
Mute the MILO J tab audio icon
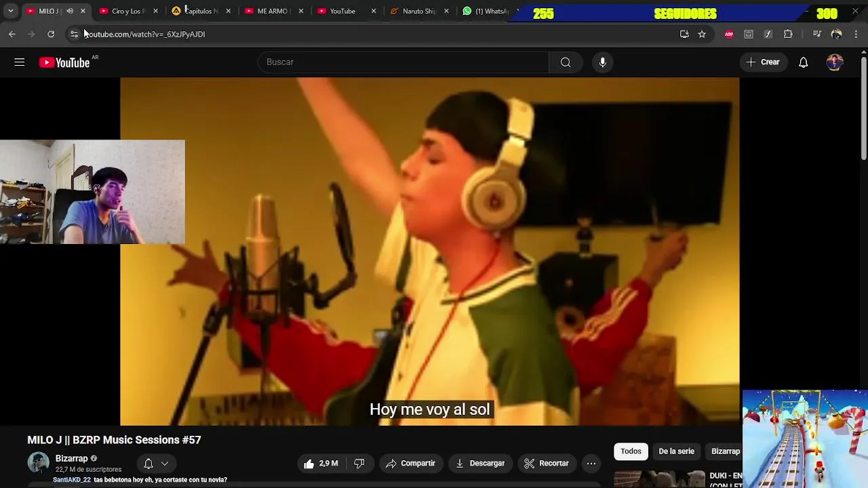70,11
